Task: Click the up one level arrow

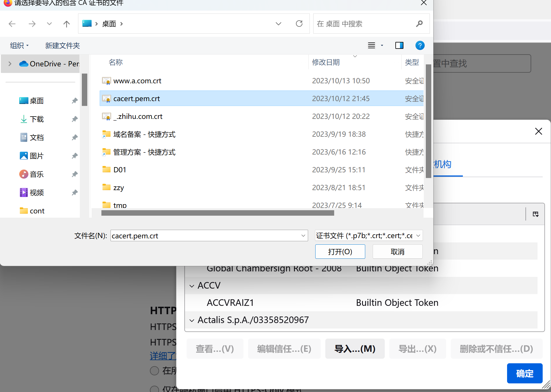Action: coord(66,24)
